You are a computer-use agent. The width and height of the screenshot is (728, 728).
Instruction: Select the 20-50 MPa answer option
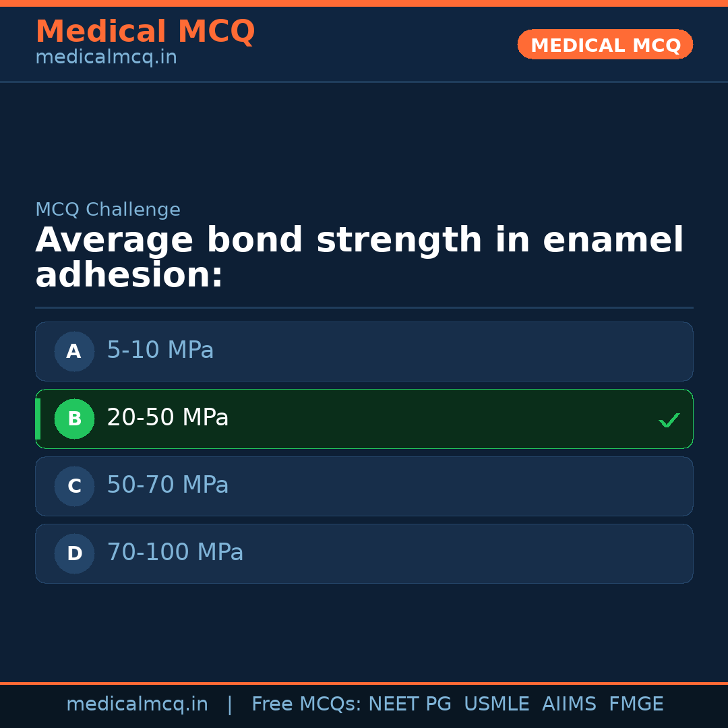click(364, 419)
